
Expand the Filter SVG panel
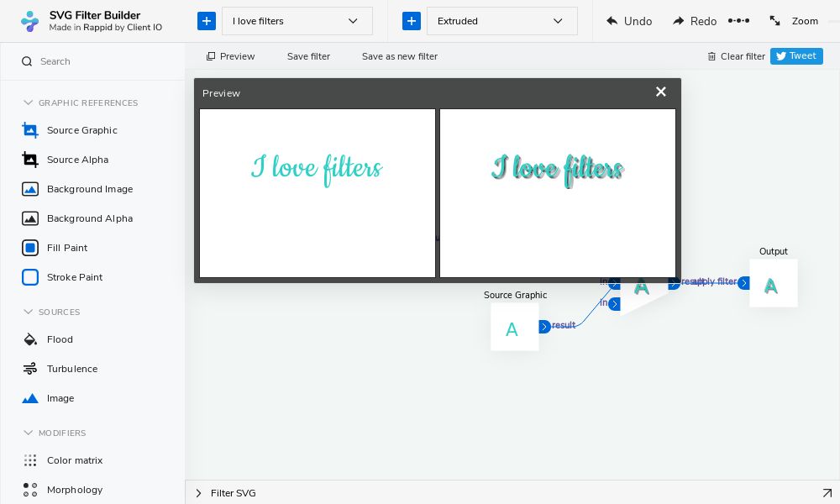(199, 493)
